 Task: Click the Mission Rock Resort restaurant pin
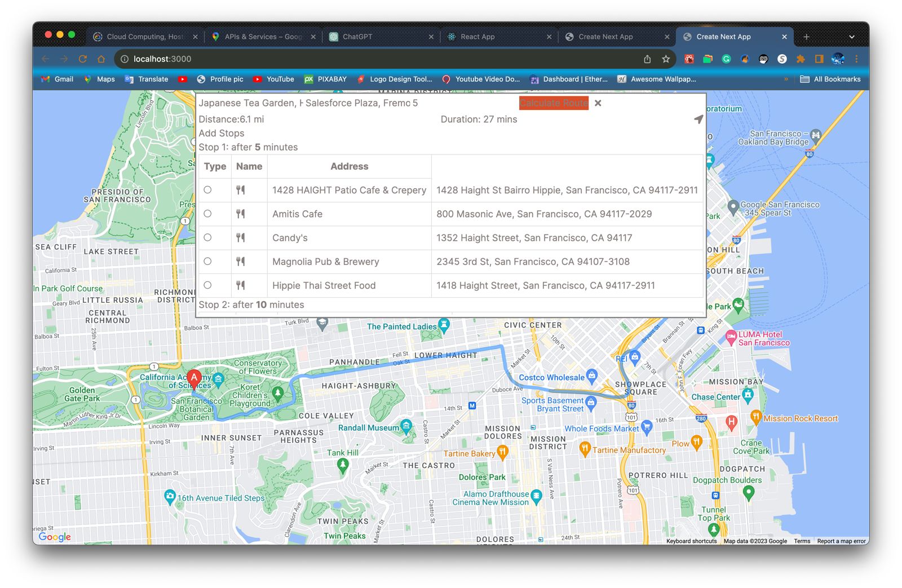pos(756,417)
